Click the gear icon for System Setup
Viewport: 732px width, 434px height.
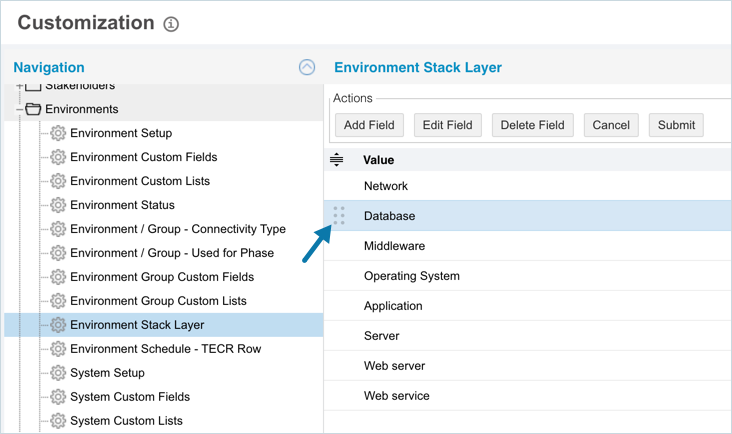58,373
